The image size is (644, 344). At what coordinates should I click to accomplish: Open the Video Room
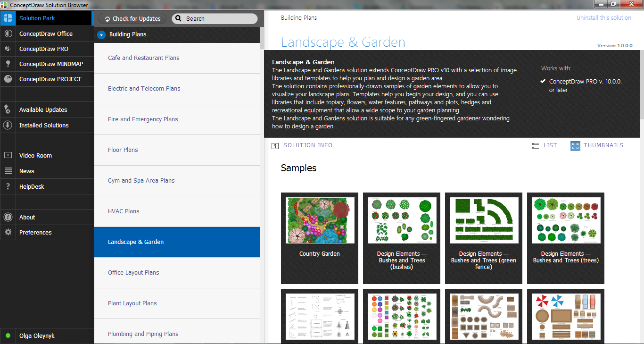[47, 155]
